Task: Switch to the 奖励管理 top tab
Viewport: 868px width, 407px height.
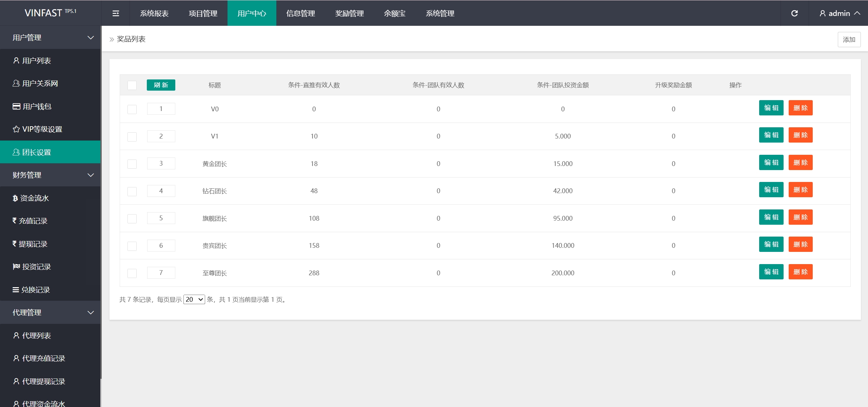Action: [349, 13]
